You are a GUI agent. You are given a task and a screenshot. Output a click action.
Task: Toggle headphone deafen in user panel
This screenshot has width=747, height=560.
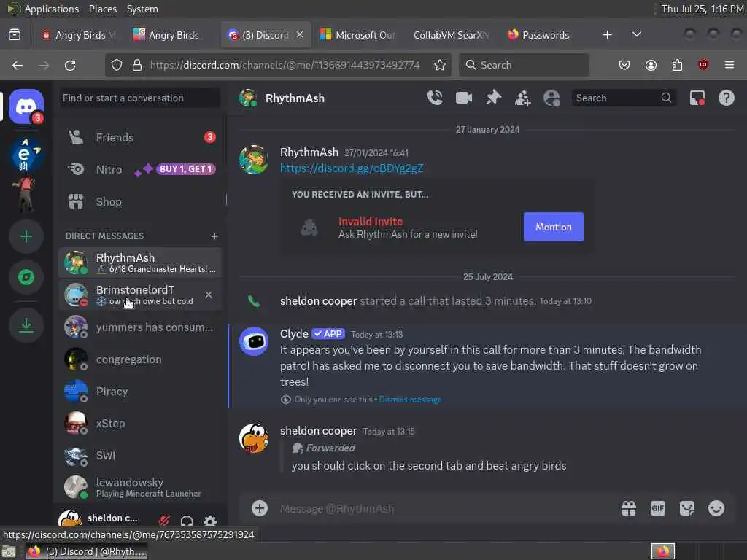coord(187,521)
